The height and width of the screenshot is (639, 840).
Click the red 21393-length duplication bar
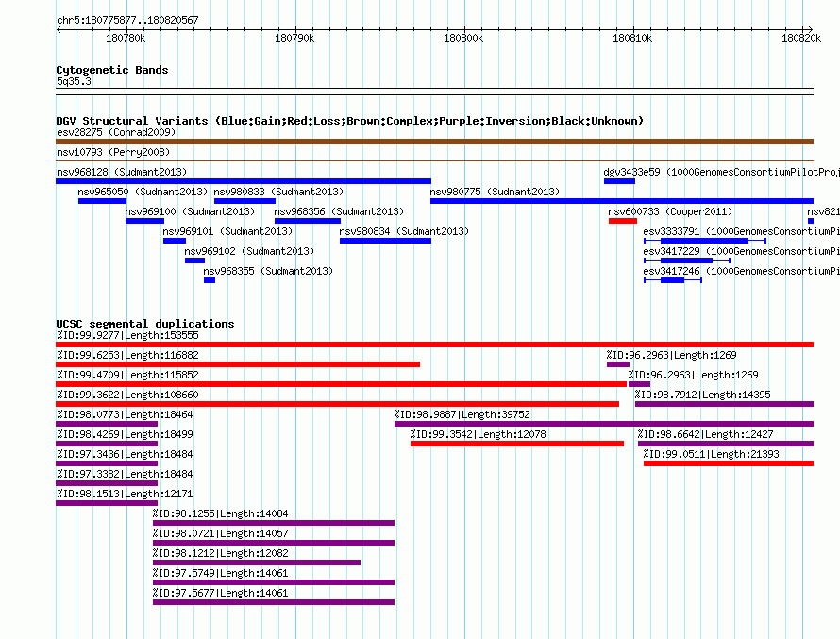coord(729,463)
